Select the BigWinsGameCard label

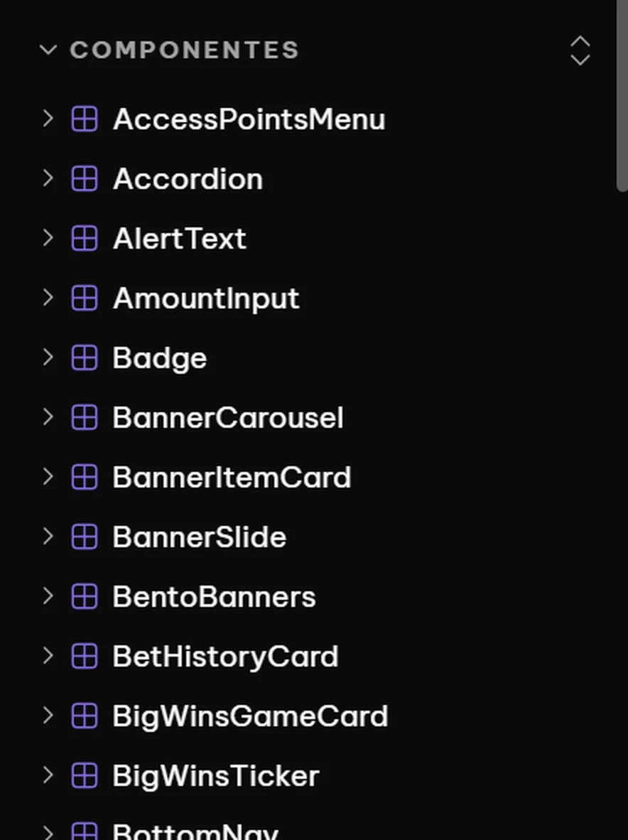pos(250,716)
